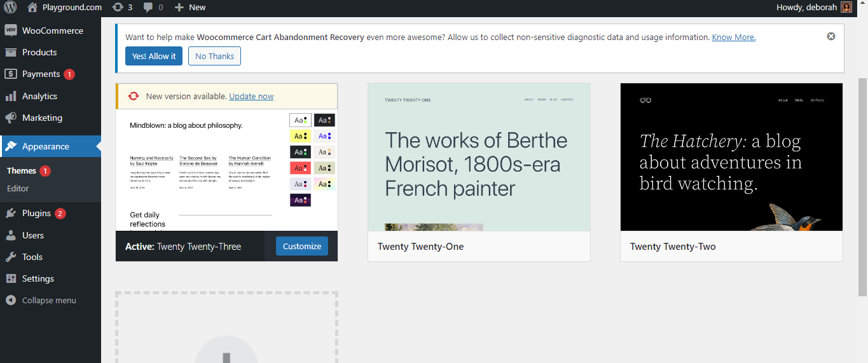This screenshot has height=363, width=868.
Task: Click Collapse menu label
Action: click(49, 300)
